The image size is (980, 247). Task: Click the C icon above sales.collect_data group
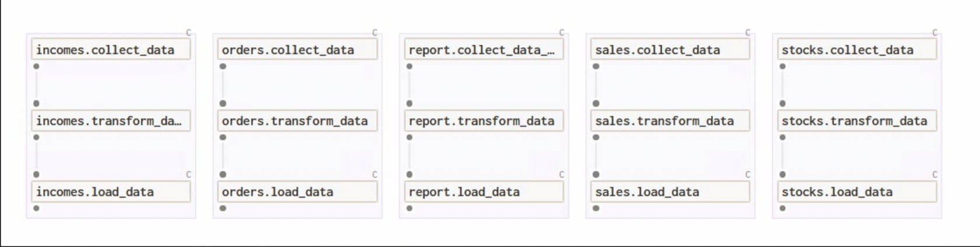coord(748,33)
